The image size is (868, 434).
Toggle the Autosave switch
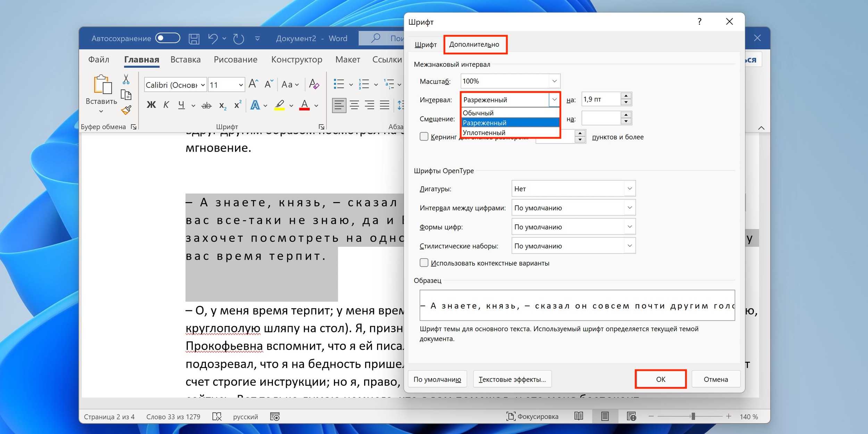point(168,38)
